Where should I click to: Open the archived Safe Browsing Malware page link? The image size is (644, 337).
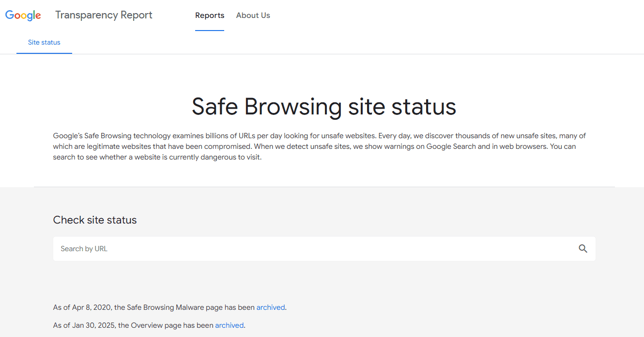(270, 307)
